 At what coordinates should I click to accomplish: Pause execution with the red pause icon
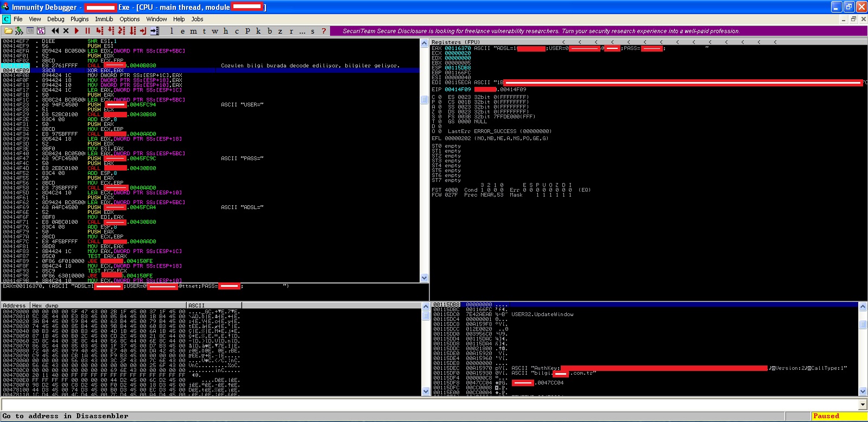(x=87, y=31)
